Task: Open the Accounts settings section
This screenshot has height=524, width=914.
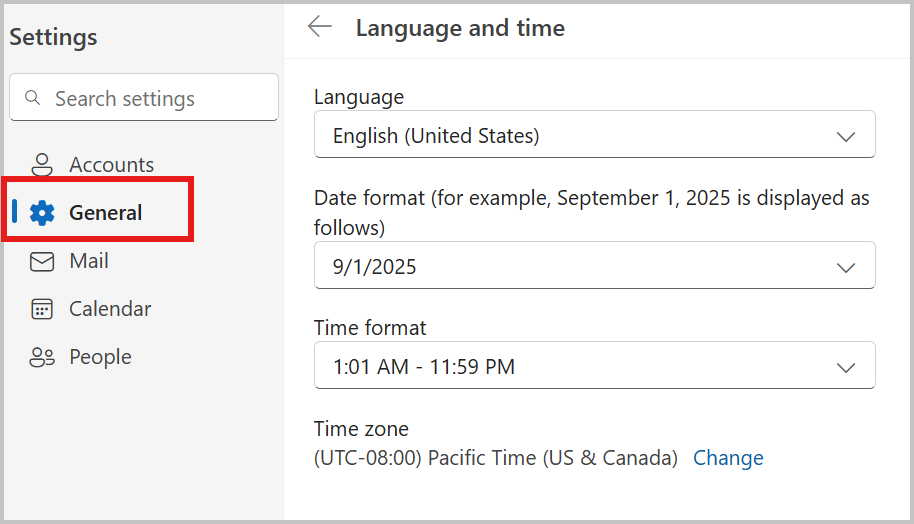Action: (112, 165)
